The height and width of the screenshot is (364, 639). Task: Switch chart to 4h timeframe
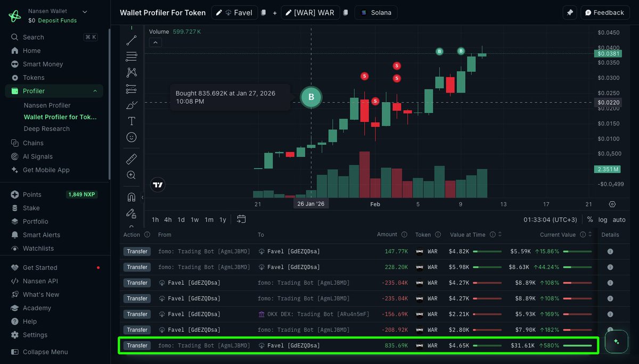(168, 220)
